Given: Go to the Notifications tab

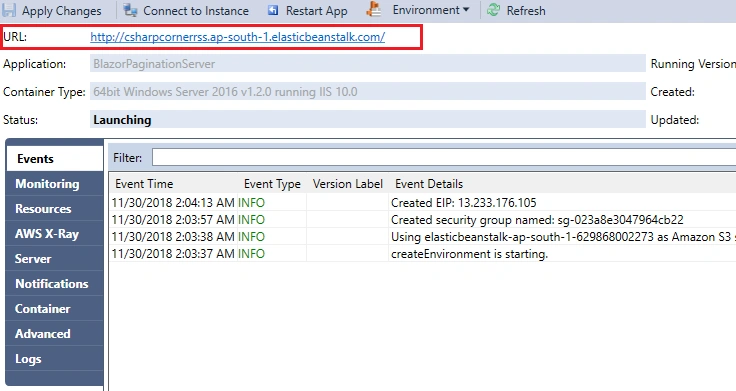Looking at the screenshot, I should [x=54, y=284].
